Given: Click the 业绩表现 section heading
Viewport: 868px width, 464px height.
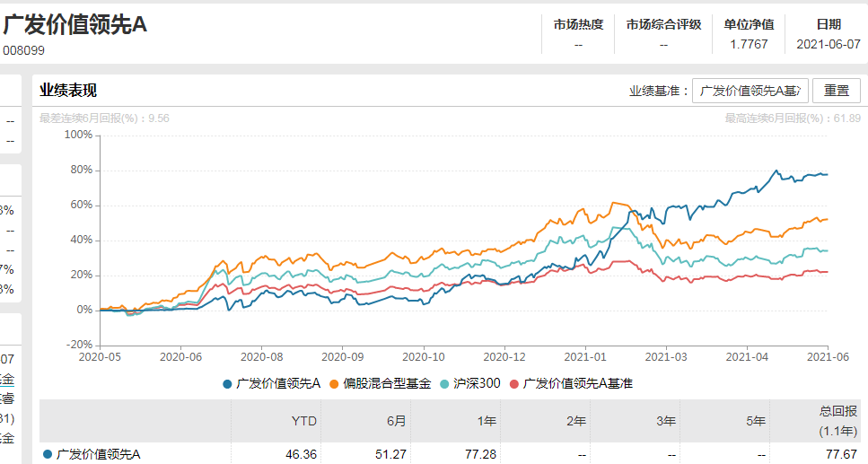Looking at the screenshot, I should 68,91.
